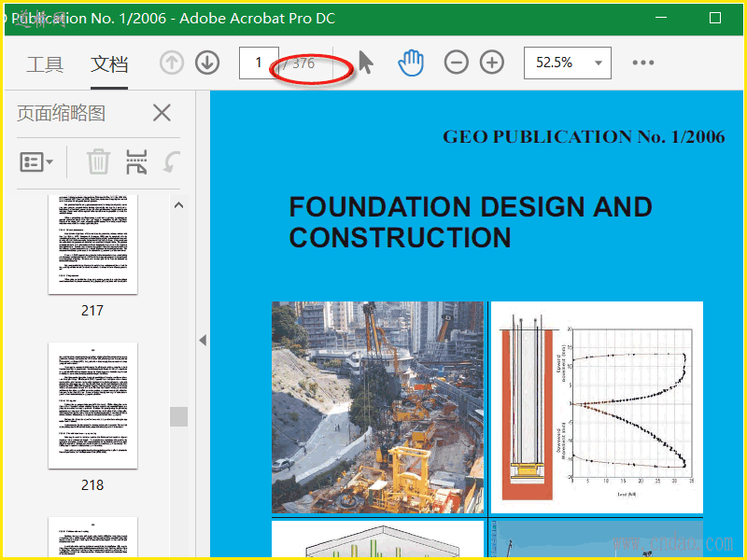Screen dimensions: 747x560
Task: Rotate page with the curved arrow icon
Action: [172, 161]
